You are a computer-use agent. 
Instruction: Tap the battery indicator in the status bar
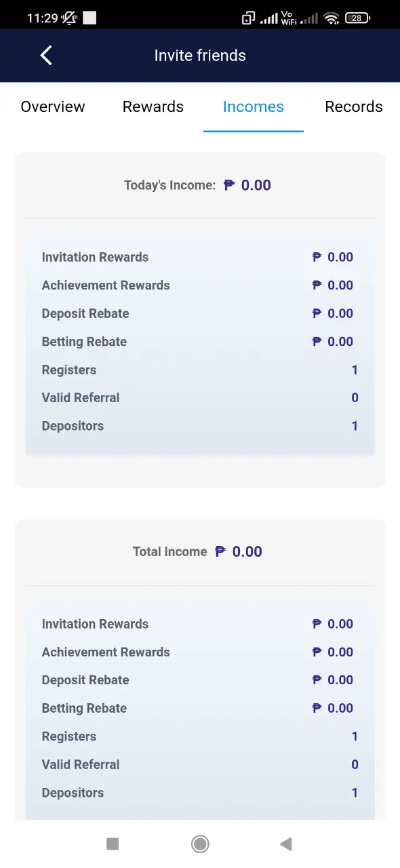pos(357,18)
